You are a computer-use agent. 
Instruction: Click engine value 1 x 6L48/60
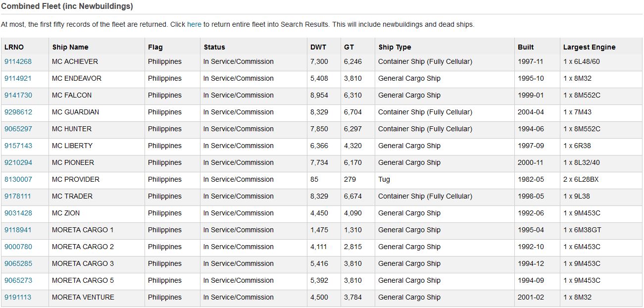coord(581,61)
